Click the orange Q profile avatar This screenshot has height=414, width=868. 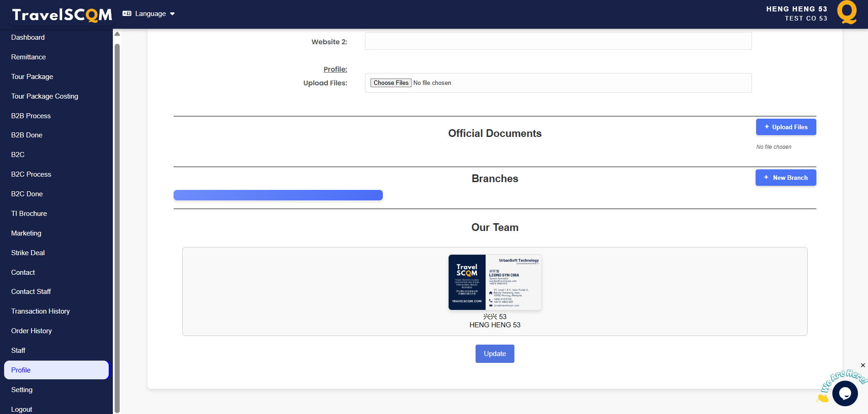(847, 12)
